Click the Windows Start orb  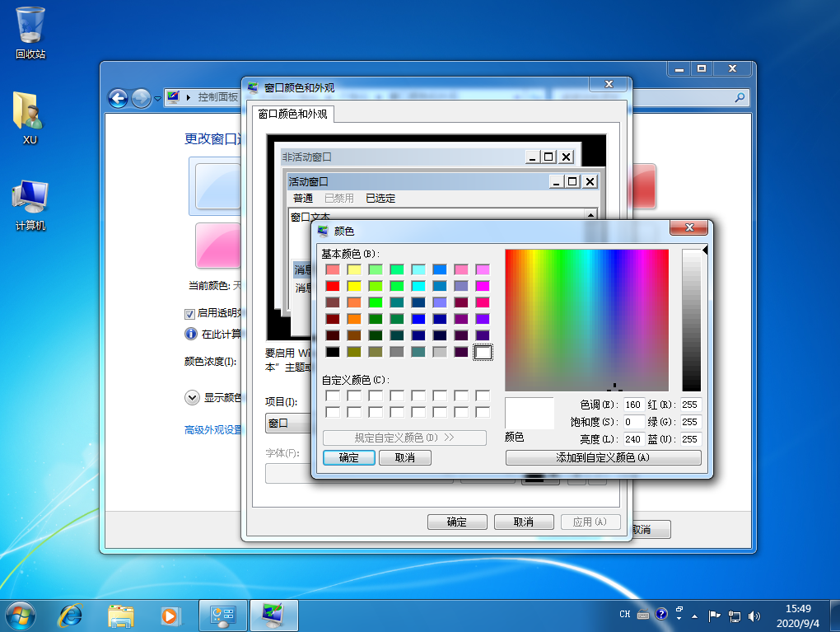(x=20, y=615)
